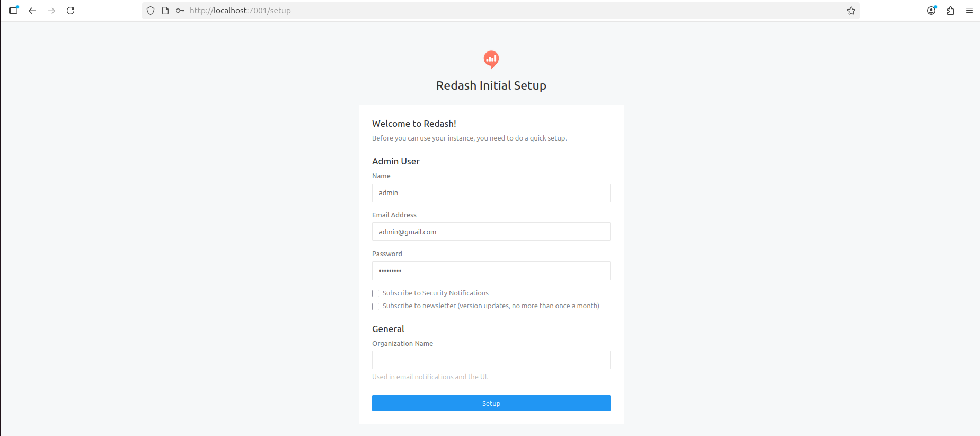Open the saved password key icon
The height and width of the screenshot is (436, 980).
coord(180,11)
